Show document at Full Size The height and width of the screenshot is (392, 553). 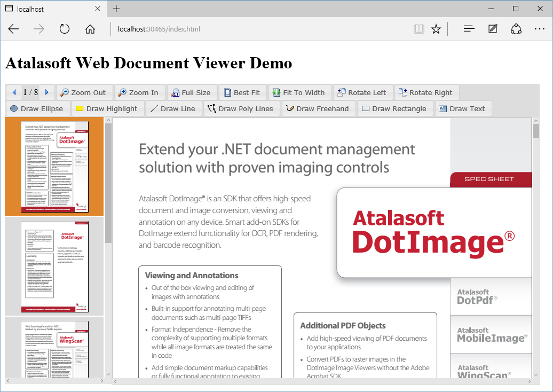tap(192, 92)
